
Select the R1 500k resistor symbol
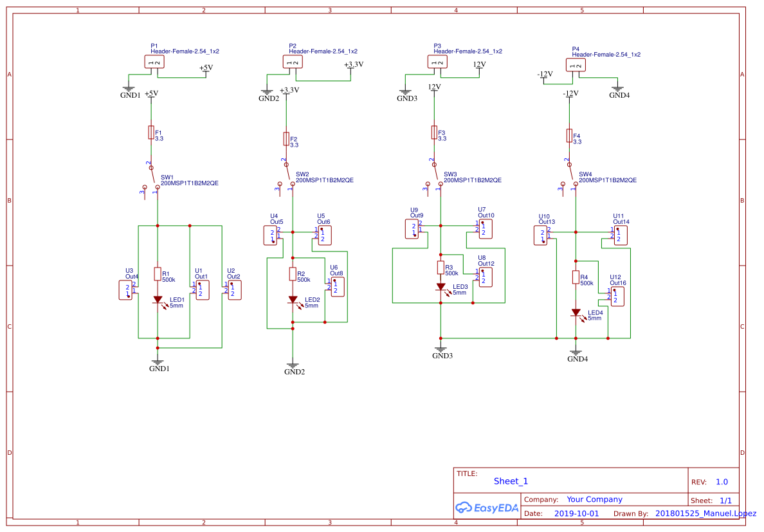(x=158, y=273)
